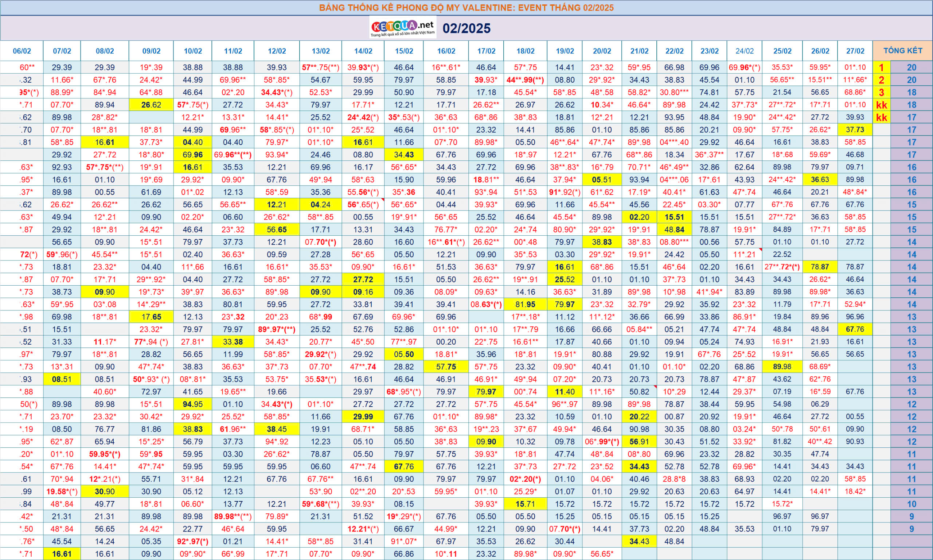Viewport: 933px width, 560px height.
Task: Select the total score '10' cell
Action: tap(912, 504)
